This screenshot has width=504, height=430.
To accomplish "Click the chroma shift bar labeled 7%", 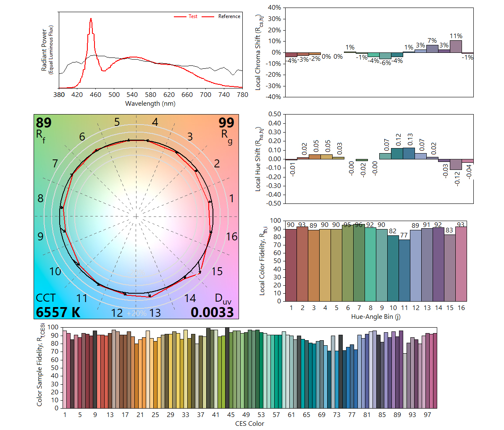I will (x=432, y=49).
